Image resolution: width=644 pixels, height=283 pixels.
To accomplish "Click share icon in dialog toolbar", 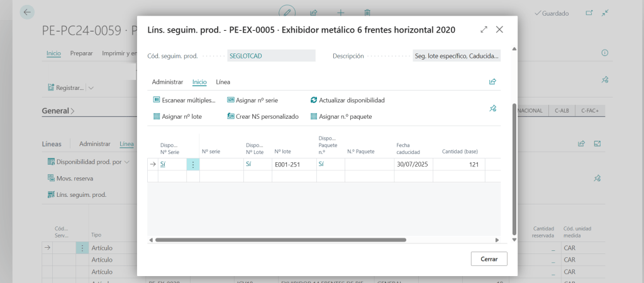I will (x=492, y=82).
